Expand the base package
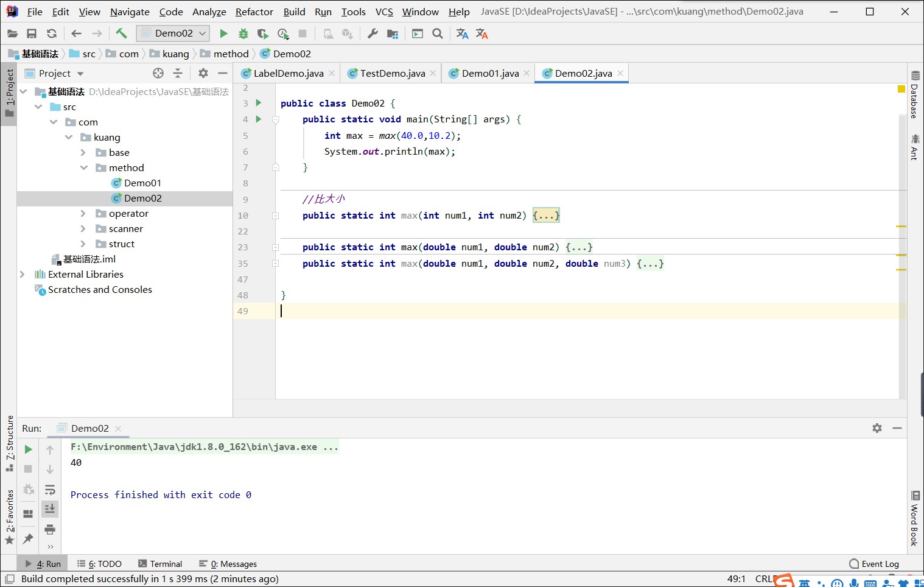This screenshot has height=587, width=924. [x=83, y=152]
